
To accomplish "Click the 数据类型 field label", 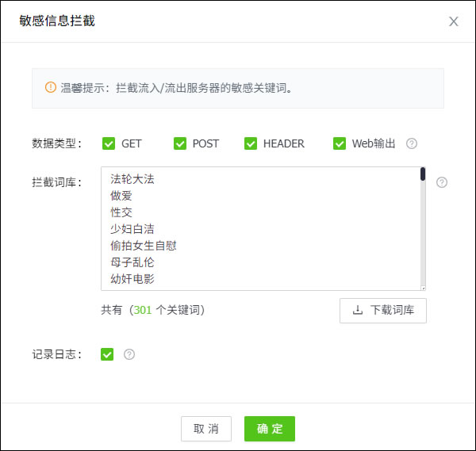I will coord(56,143).
